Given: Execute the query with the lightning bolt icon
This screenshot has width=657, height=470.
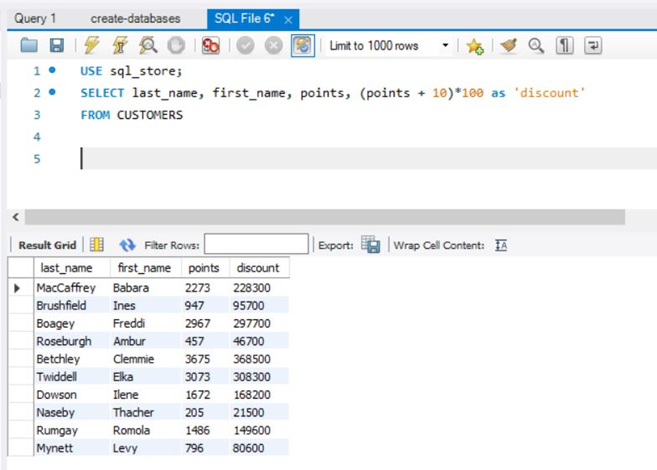Looking at the screenshot, I should coord(92,45).
